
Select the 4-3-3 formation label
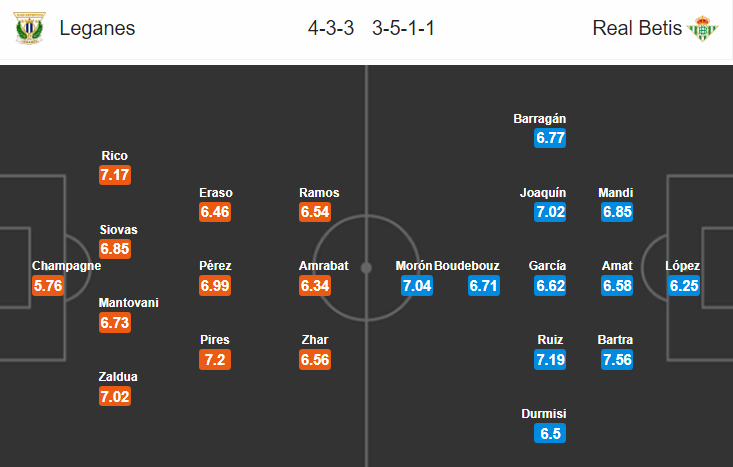pos(331,28)
